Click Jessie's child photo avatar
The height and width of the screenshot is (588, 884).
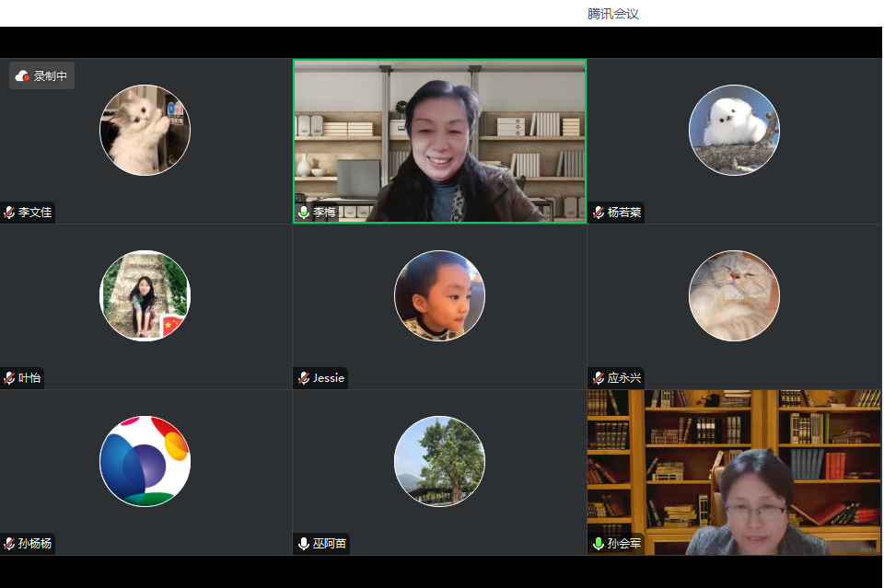pyautogui.click(x=439, y=295)
